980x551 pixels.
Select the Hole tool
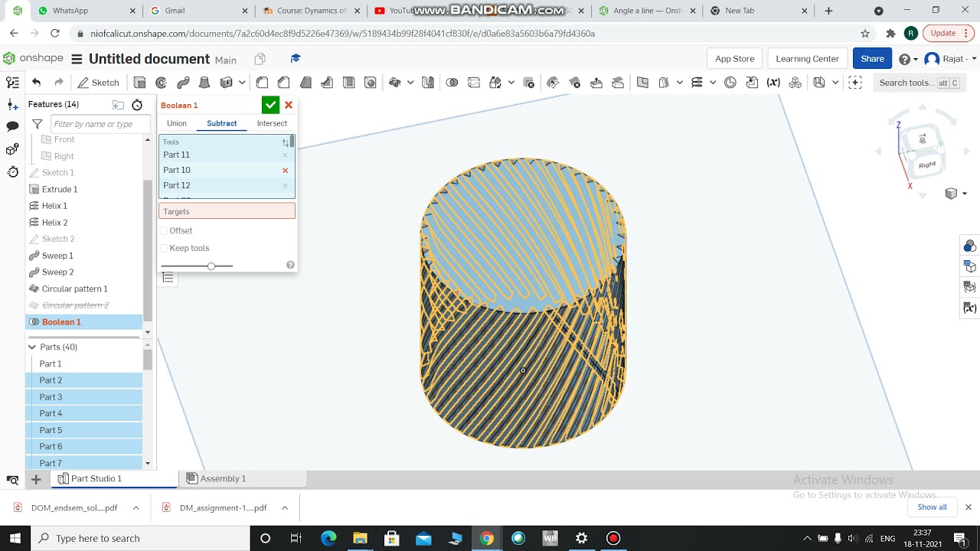tap(371, 83)
